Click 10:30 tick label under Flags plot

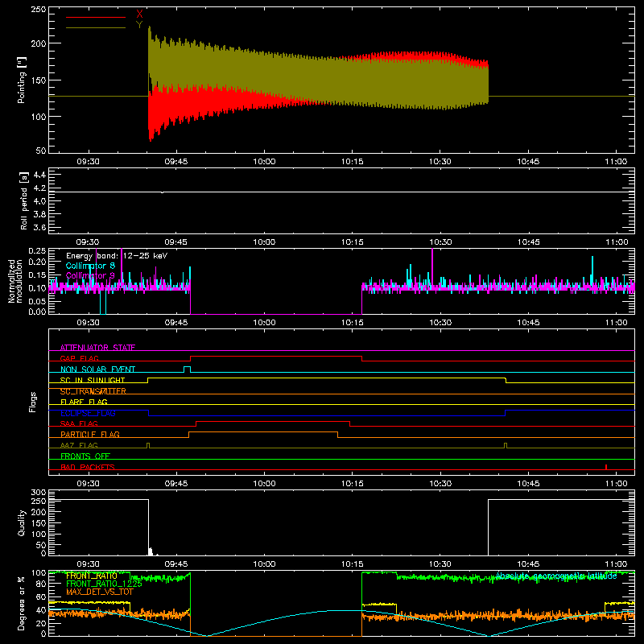[x=440, y=484]
